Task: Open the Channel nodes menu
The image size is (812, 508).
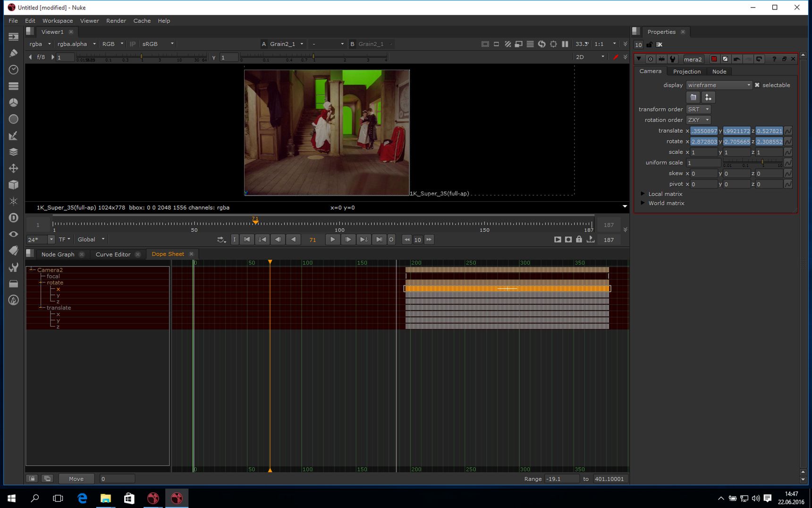Action: 13,86
